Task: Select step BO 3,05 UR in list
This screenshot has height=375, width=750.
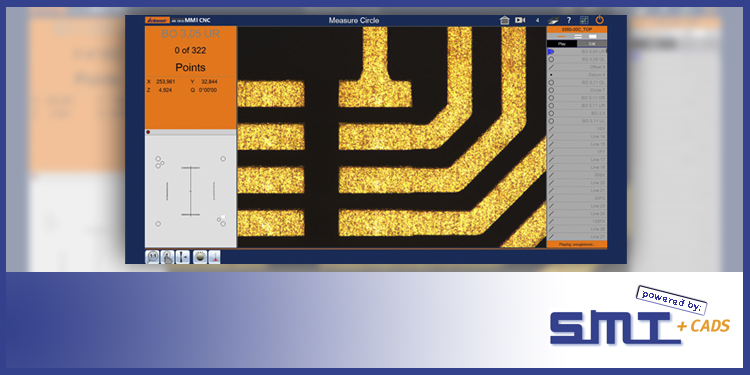Action: 577,51
